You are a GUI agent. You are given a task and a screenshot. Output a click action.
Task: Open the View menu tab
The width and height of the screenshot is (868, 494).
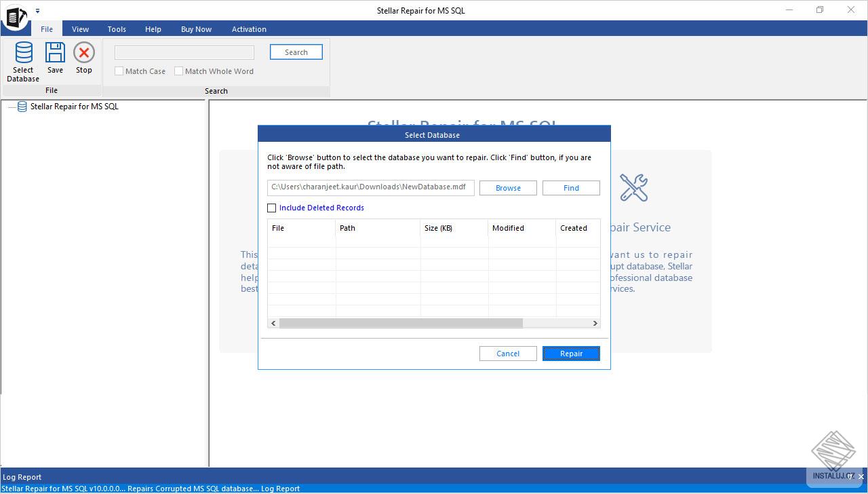(x=81, y=29)
